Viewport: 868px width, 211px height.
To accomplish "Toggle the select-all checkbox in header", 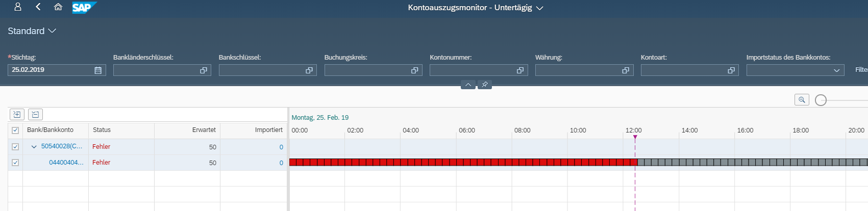I will (15, 130).
